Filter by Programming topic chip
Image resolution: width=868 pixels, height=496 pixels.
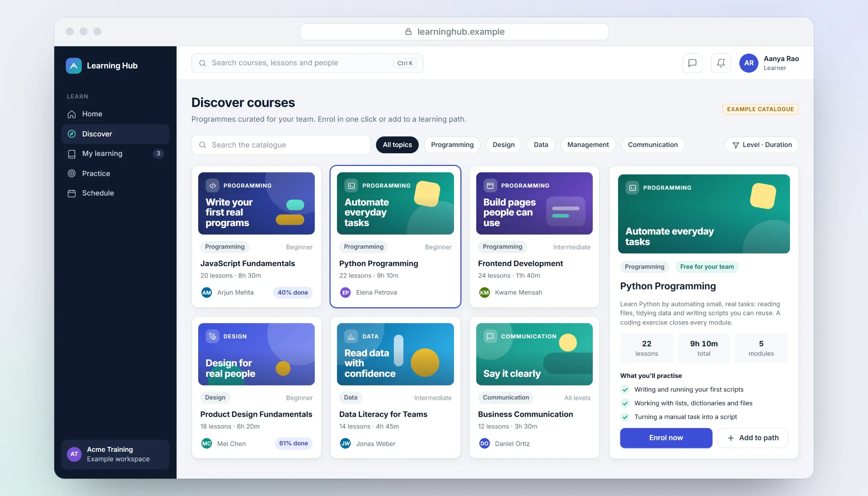point(452,145)
